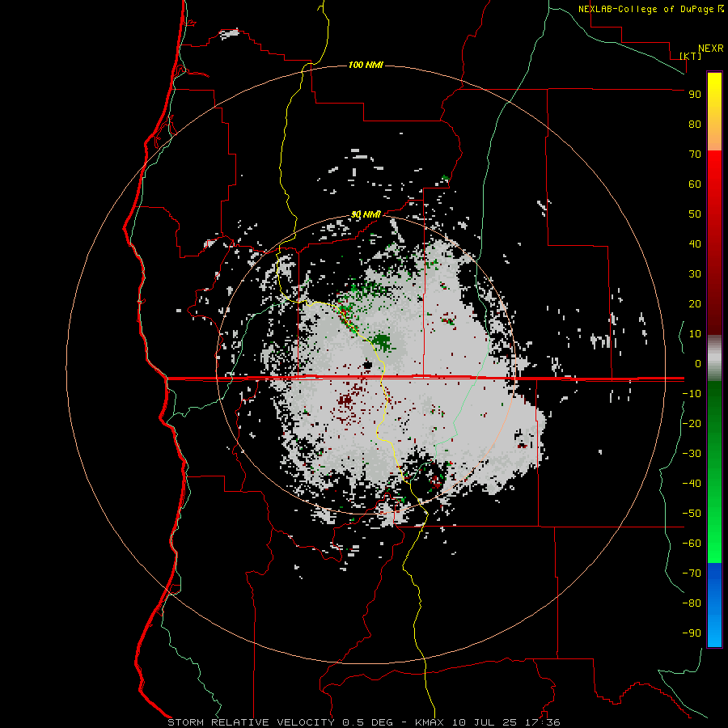Select the positive 10 scale value

click(695, 334)
